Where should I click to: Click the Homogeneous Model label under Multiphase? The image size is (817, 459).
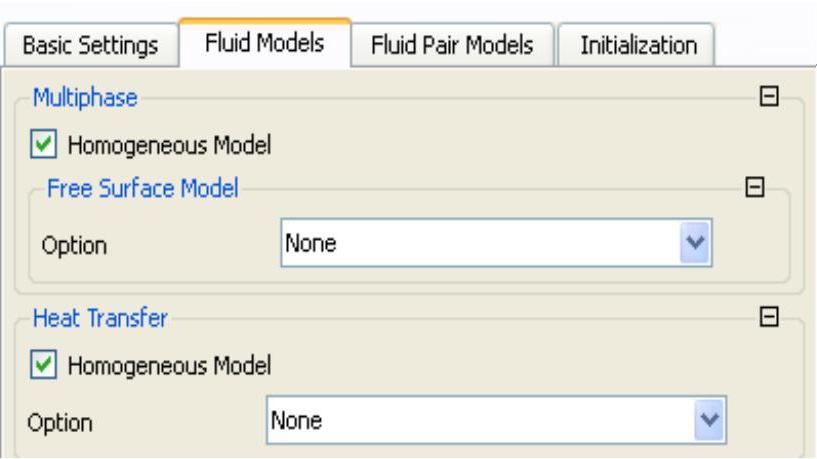coord(169,145)
